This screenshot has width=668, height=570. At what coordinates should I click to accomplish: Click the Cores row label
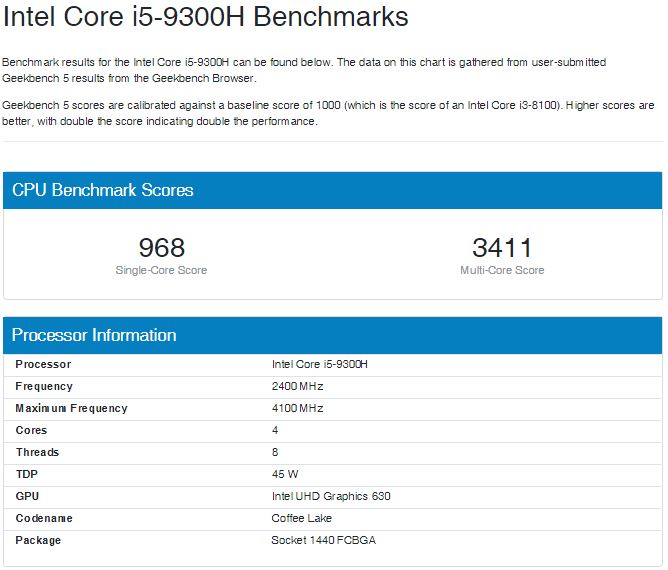(x=31, y=430)
